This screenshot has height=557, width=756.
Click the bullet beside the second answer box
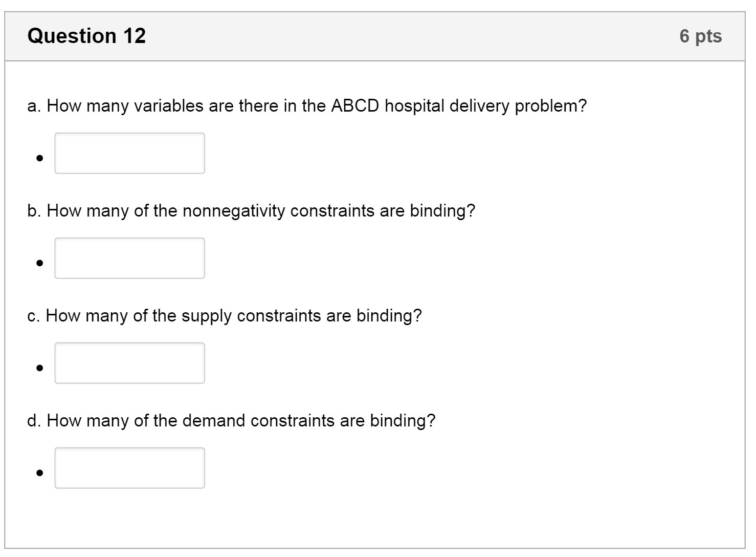point(39,263)
